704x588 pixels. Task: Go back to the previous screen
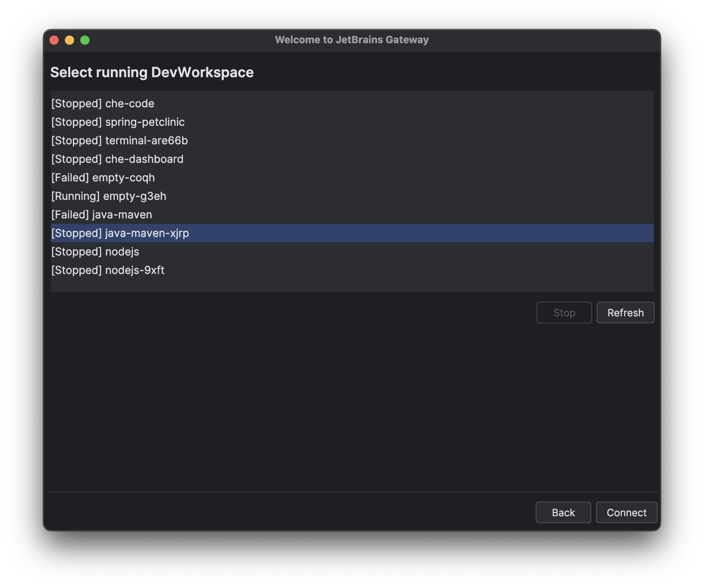point(563,512)
